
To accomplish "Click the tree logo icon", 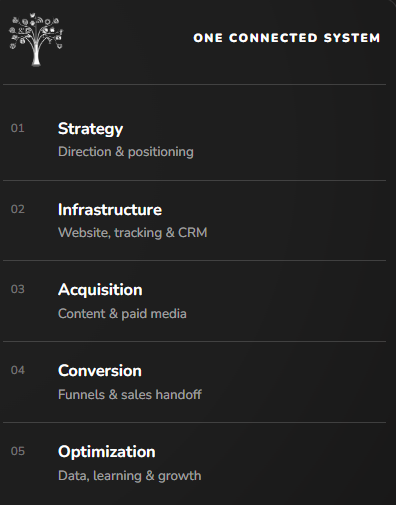I will tap(36, 40).
